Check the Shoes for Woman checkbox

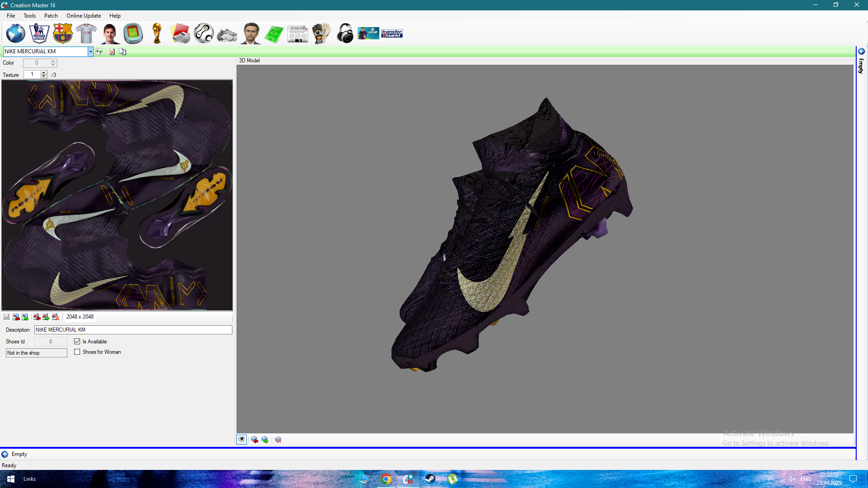(x=77, y=352)
